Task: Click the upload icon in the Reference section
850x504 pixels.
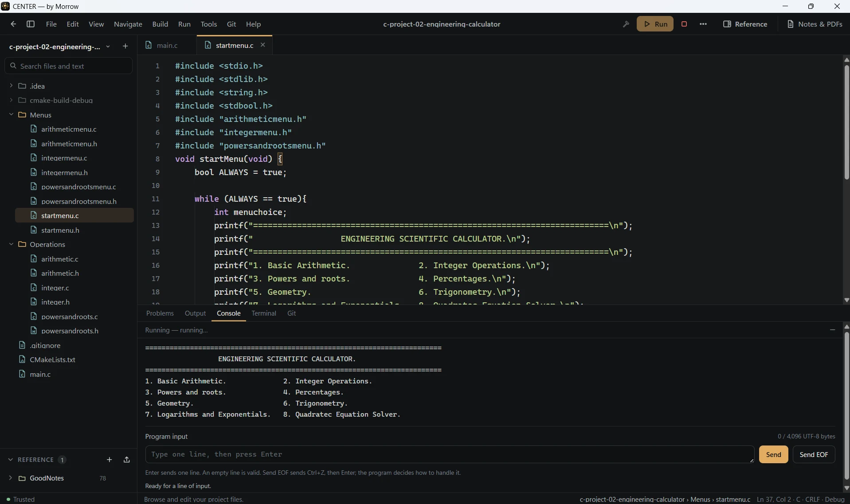Action: tap(127, 460)
